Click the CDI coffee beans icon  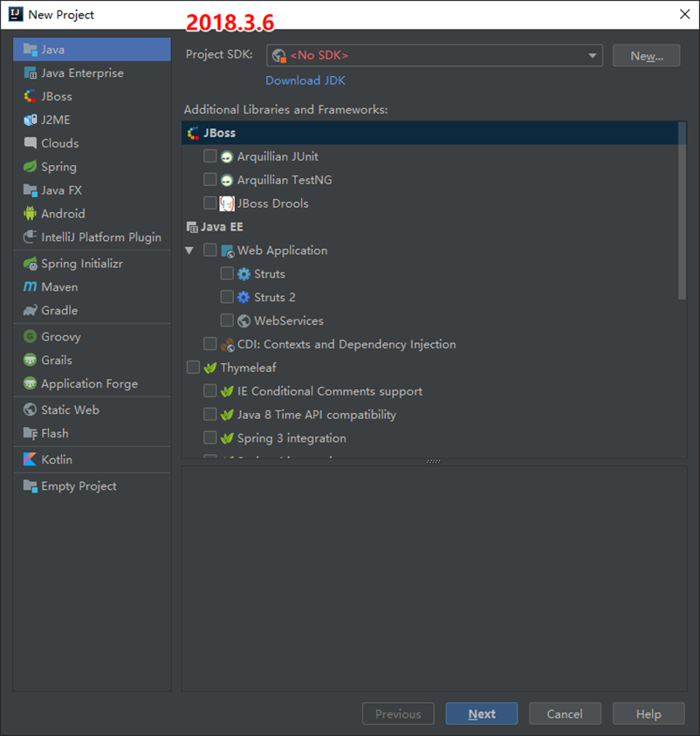(227, 345)
